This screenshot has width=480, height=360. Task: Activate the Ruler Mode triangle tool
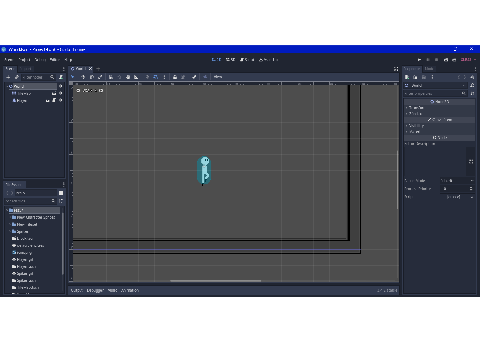tap(136, 77)
